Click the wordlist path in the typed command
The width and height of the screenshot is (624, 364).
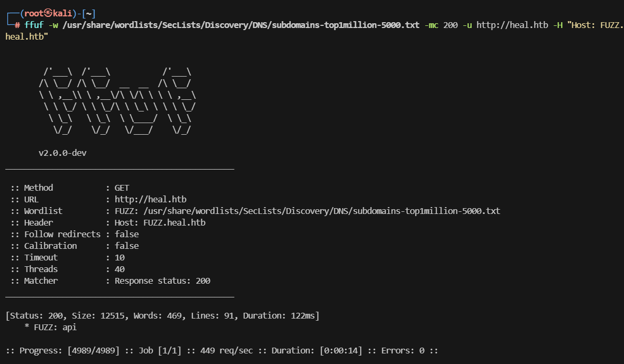tap(241, 25)
